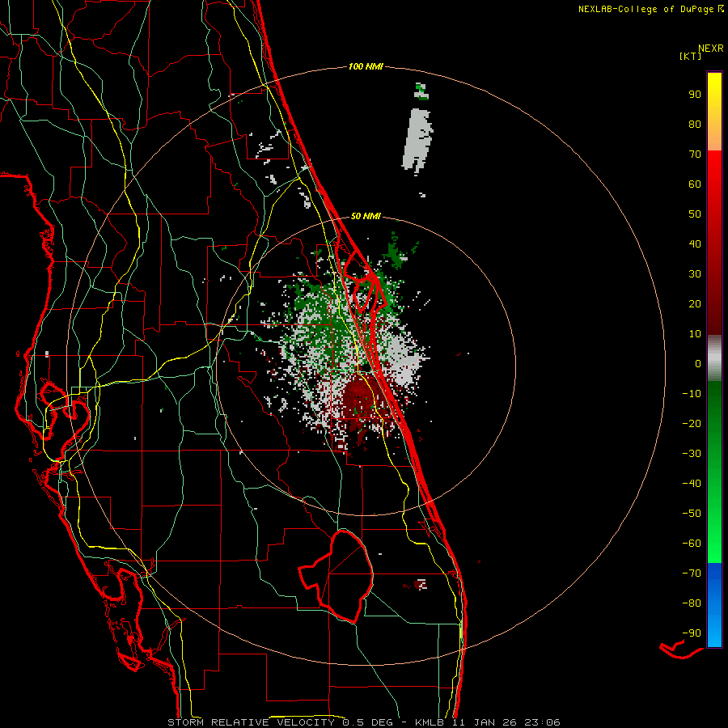Click the positive 90 scale value
Image resolution: width=728 pixels, height=728 pixels.
coord(695,95)
